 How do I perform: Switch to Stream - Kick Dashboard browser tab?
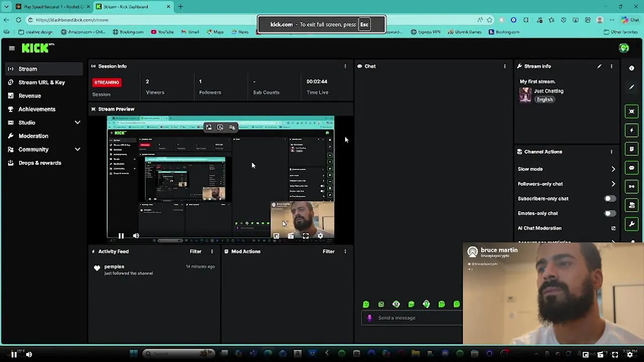[133, 7]
